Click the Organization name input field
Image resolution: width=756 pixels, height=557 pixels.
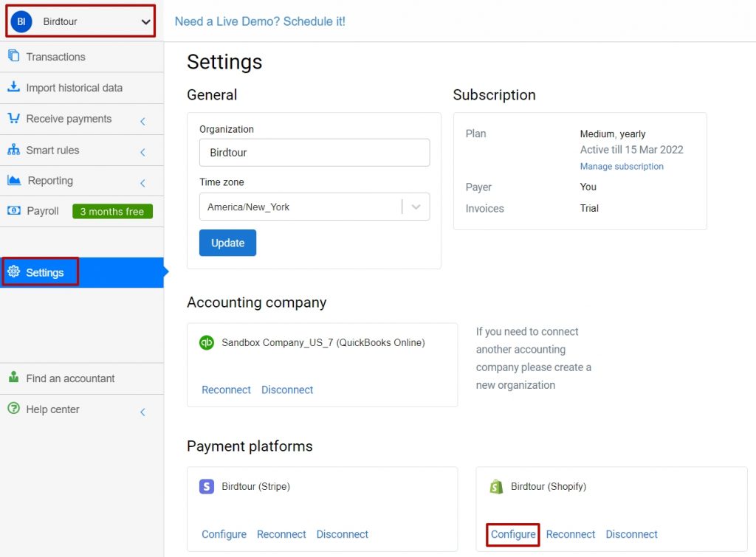click(x=314, y=153)
